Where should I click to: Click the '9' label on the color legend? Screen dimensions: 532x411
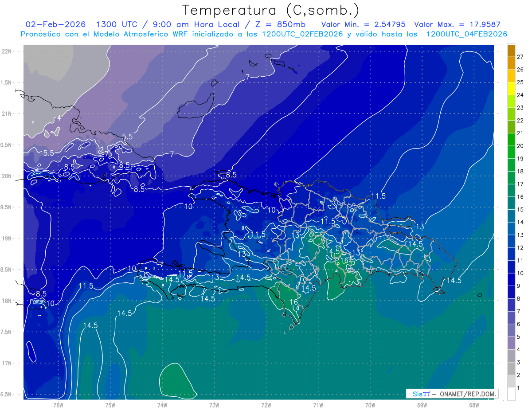tap(519, 286)
